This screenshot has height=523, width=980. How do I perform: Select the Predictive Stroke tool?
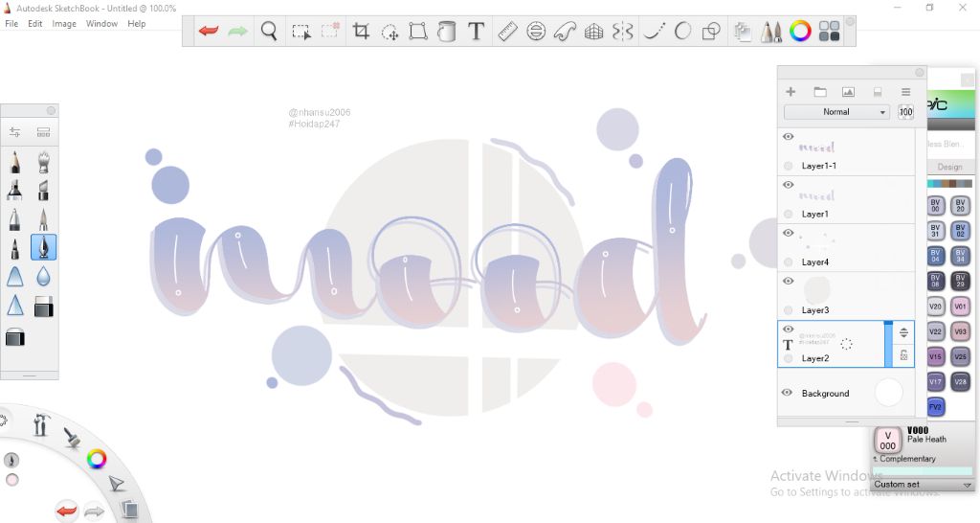(x=682, y=31)
